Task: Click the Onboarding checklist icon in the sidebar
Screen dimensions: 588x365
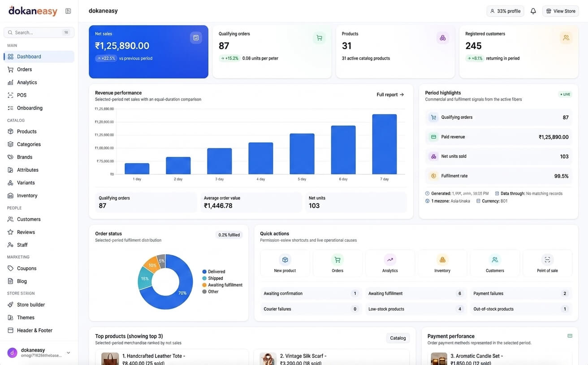Action: point(10,108)
